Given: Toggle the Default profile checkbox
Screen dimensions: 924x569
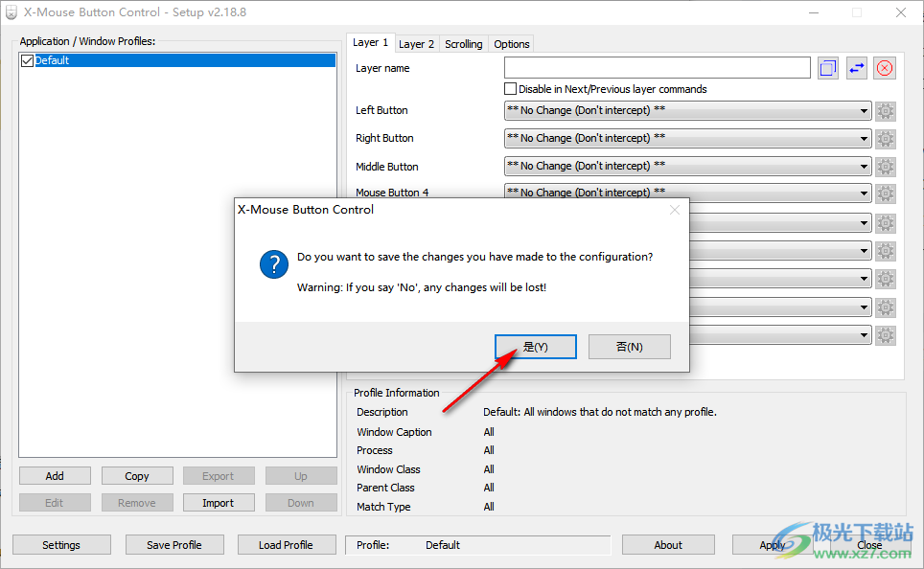Looking at the screenshot, I should pos(27,60).
